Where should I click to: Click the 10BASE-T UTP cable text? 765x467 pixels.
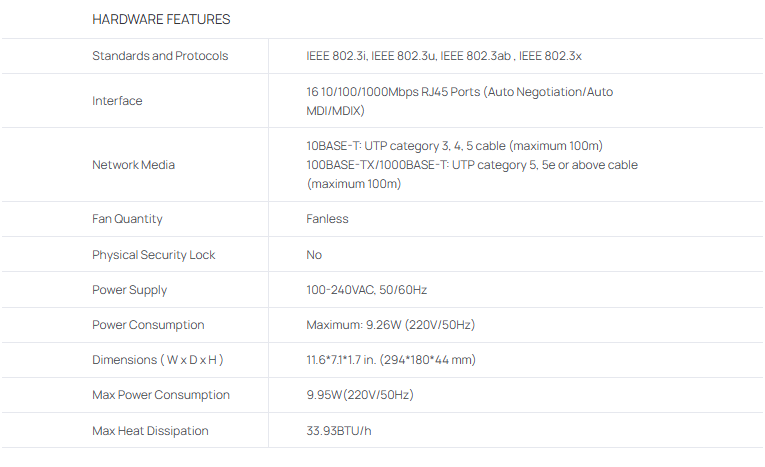454,146
